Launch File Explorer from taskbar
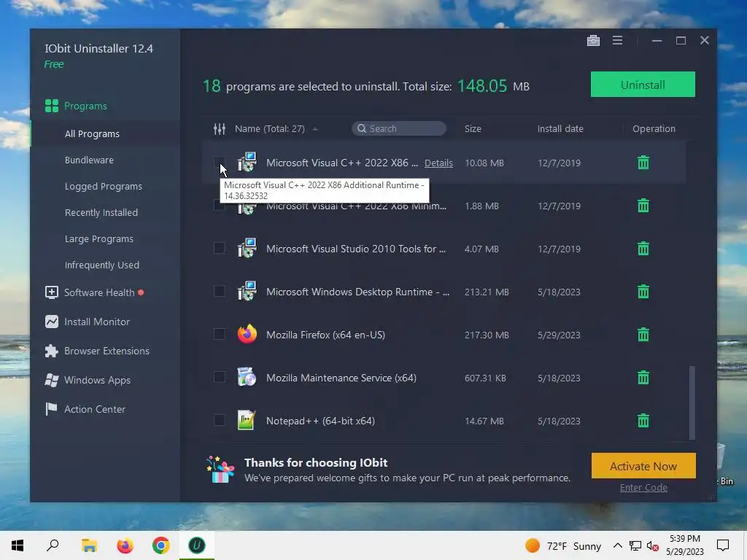 [x=89, y=545]
